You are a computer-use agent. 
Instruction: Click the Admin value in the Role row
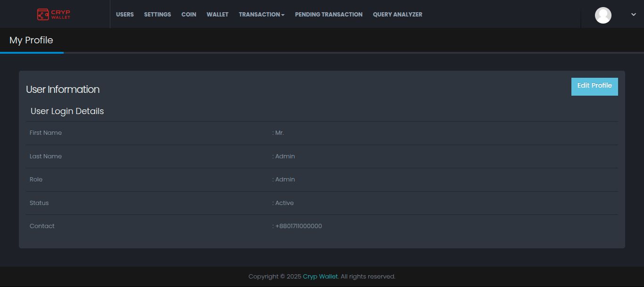285,180
